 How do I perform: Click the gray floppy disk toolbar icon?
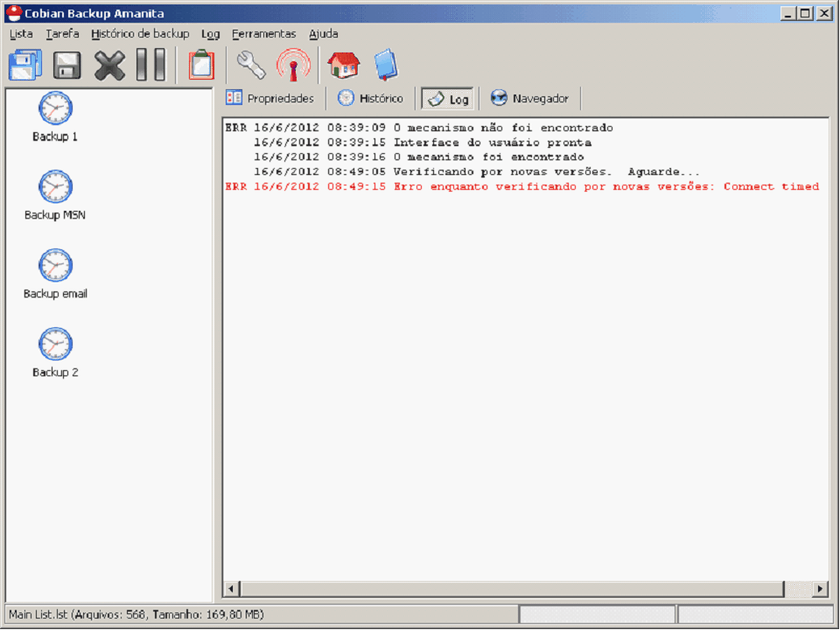(x=67, y=66)
